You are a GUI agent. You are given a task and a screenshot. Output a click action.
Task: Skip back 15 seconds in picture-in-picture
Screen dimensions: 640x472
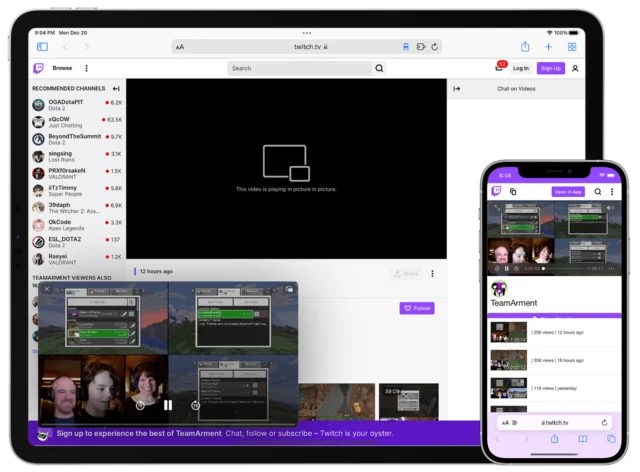pos(140,405)
